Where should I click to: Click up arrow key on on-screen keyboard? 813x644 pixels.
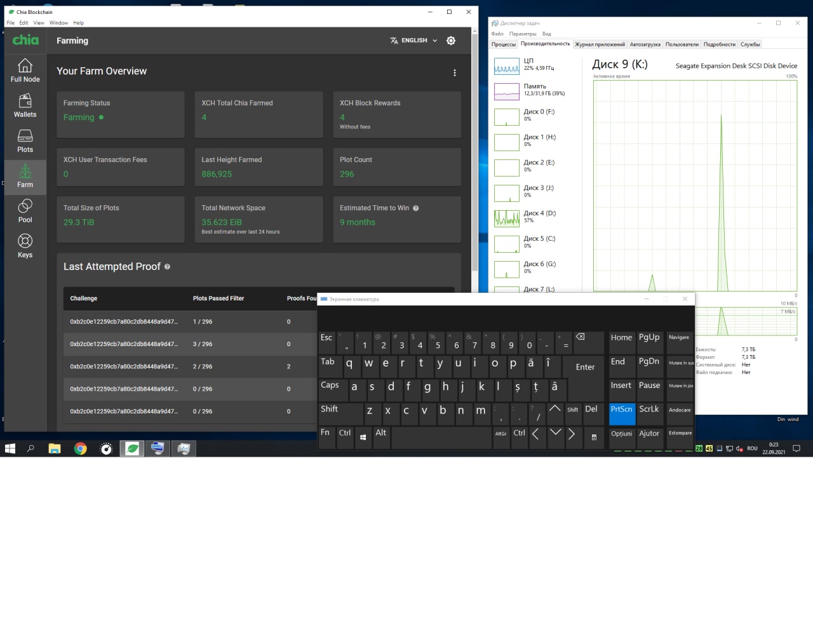(x=554, y=414)
